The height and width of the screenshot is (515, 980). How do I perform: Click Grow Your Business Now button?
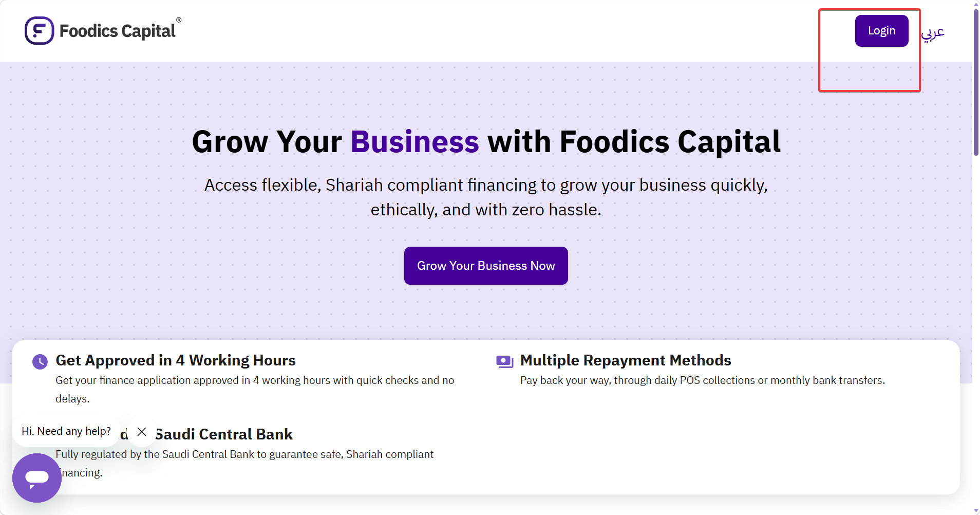point(486,266)
